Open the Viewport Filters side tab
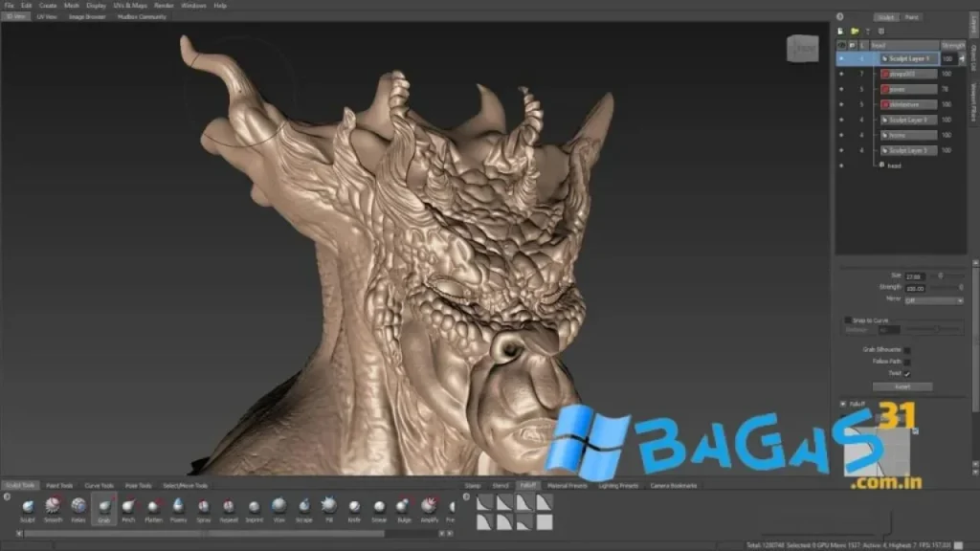Image resolution: width=980 pixels, height=551 pixels. point(973,102)
